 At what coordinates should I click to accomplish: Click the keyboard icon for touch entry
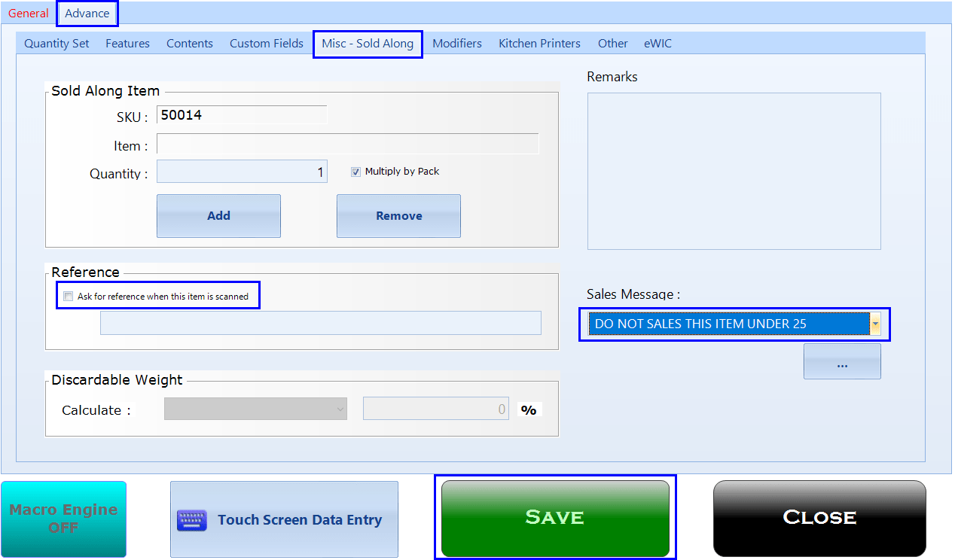[192, 520]
